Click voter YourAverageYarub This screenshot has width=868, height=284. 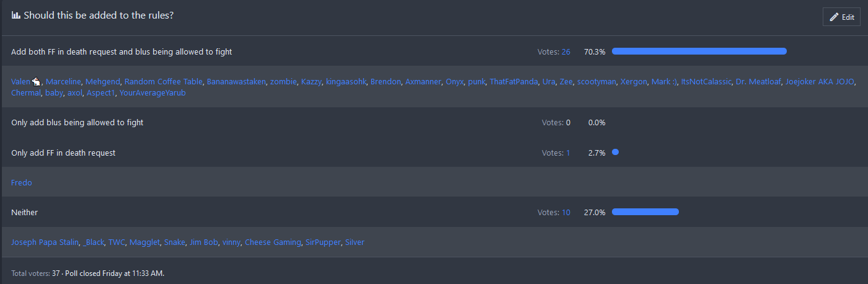[153, 93]
